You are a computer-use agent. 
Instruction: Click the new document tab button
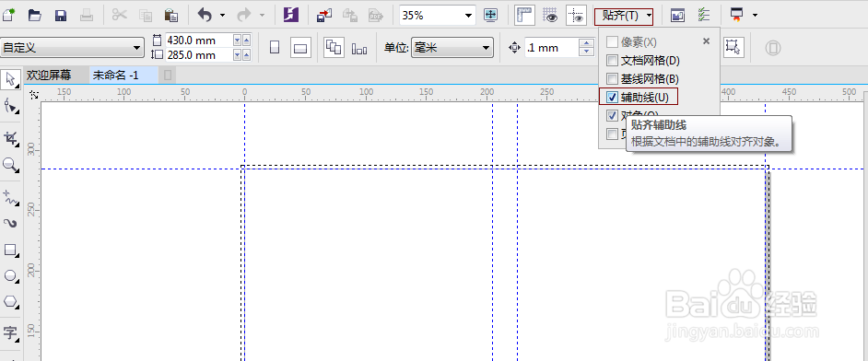click(x=168, y=76)
